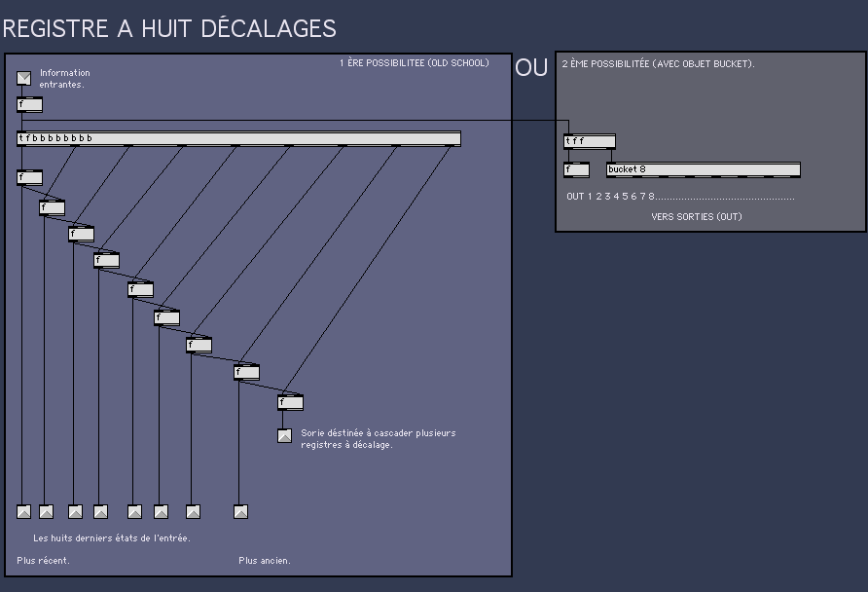
Task: Select the lowest "f" object above the cascade outlet
Action: (290, 402)
